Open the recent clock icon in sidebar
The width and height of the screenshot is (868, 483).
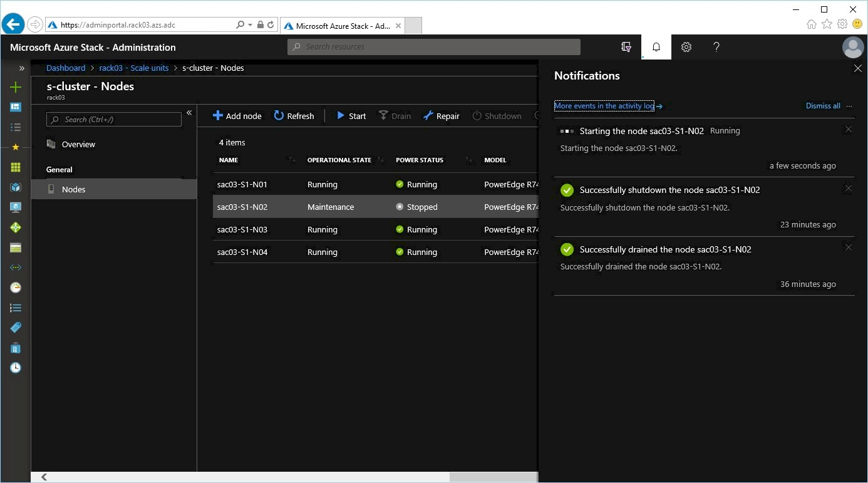pyautogui.click(x=16, y=368)
